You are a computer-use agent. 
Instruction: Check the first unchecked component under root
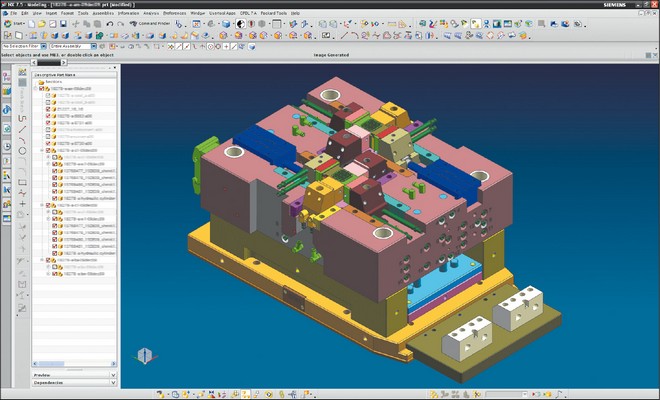(x=48, y=96)
